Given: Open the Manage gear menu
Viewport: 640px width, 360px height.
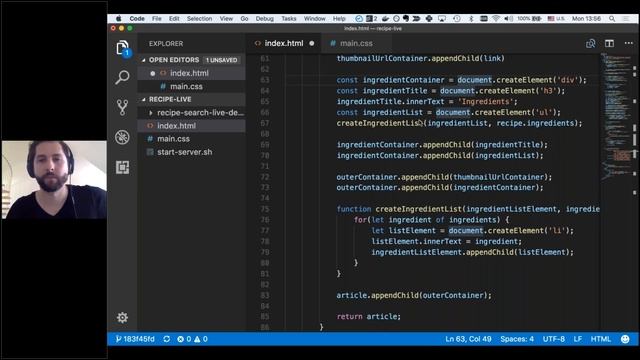Looking at the screenshot, I should pos(122,318).
